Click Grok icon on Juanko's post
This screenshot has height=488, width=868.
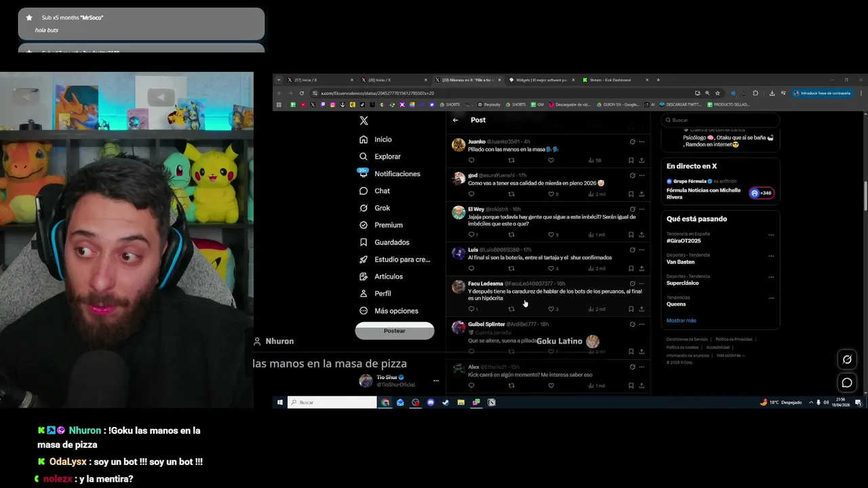pyautogui.click(x=632, y=142)
